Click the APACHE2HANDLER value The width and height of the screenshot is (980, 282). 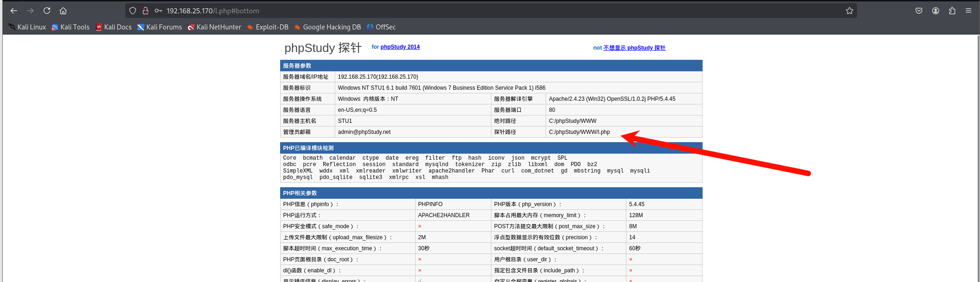[x=444, y=215]
